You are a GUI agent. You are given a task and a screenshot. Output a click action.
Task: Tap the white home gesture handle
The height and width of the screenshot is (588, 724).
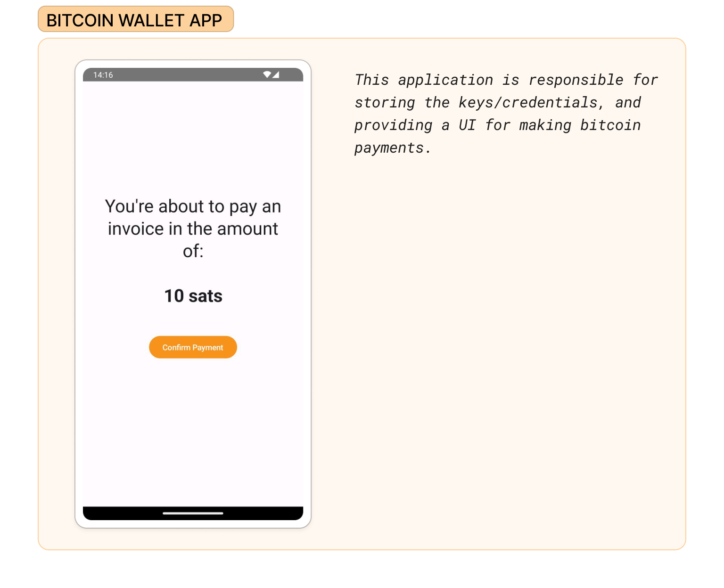[x=193, y=513]
